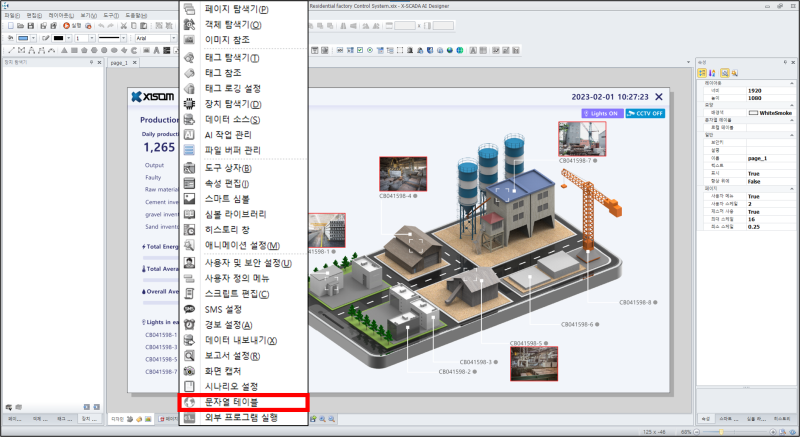This screenshot has height=437, width=800.
Task: Create a new file with the toolbar icon
Action: (x=11, y=25)
